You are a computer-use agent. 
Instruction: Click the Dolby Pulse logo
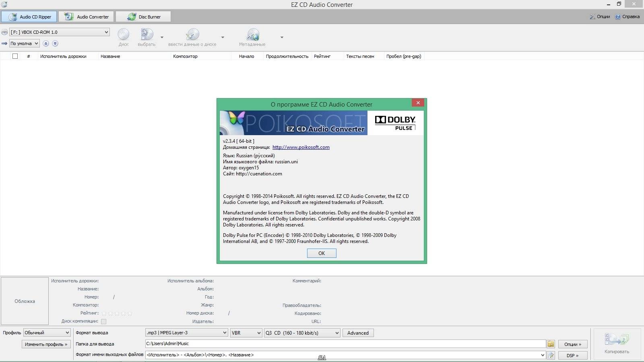[x=395, y=123]
